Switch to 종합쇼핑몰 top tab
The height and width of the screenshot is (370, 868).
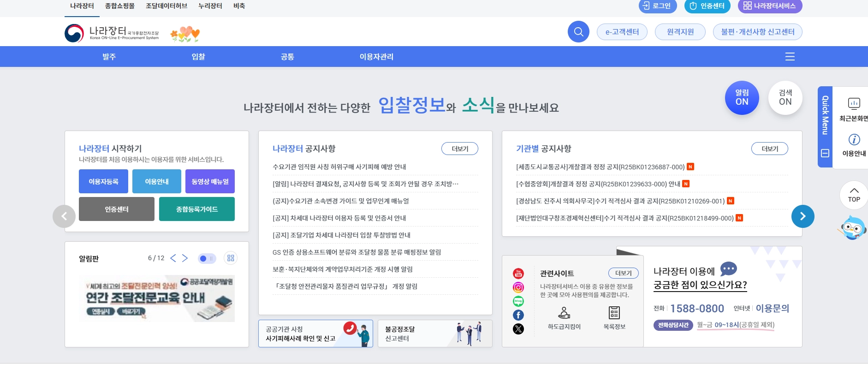[120, 6]
